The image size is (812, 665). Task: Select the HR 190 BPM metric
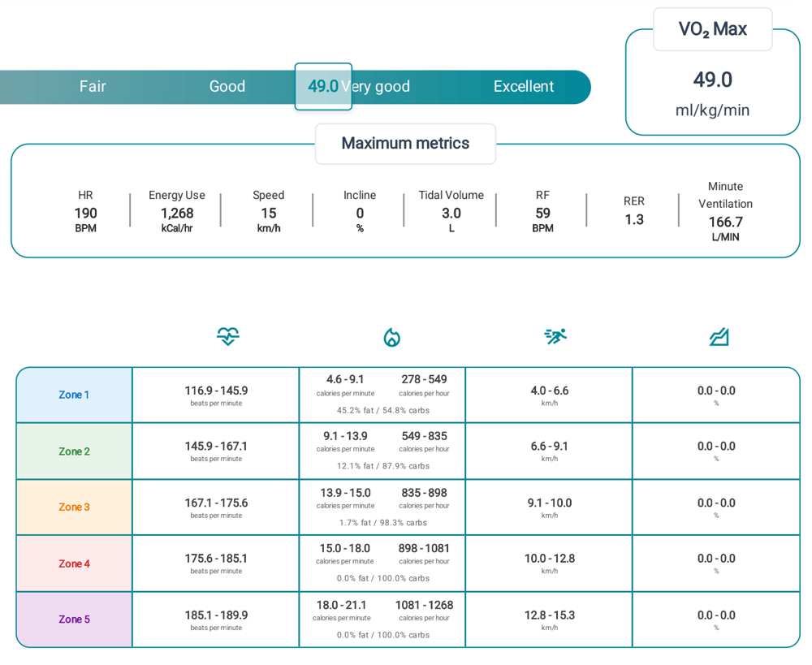click(85, 211)
